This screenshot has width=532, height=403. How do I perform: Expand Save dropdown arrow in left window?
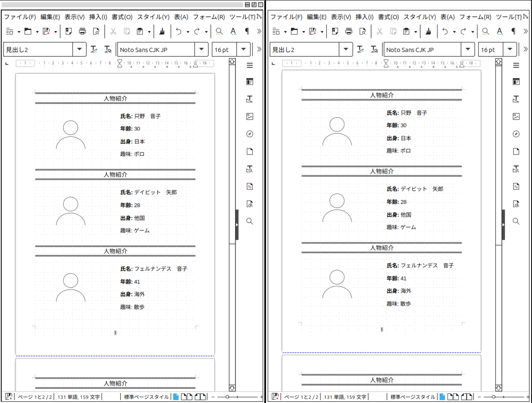click(x=55, y=31)
